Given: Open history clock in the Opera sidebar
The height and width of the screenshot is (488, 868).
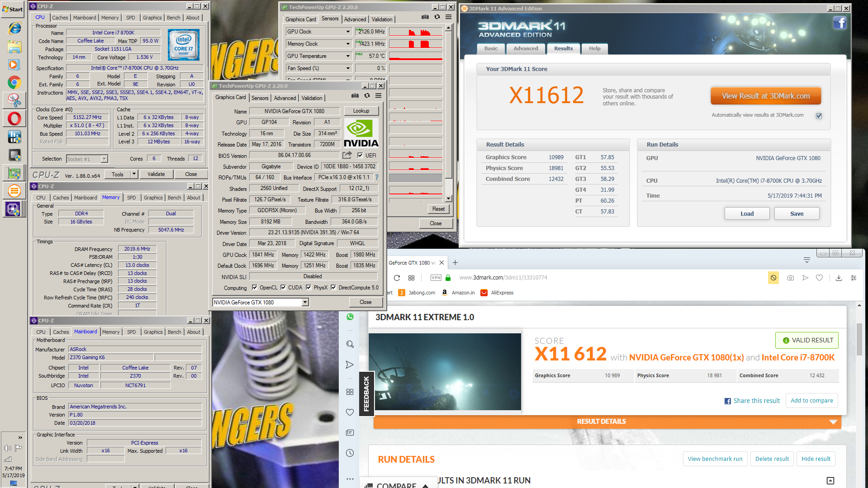Looking at the screenshot, I should (x=350, y=453).
